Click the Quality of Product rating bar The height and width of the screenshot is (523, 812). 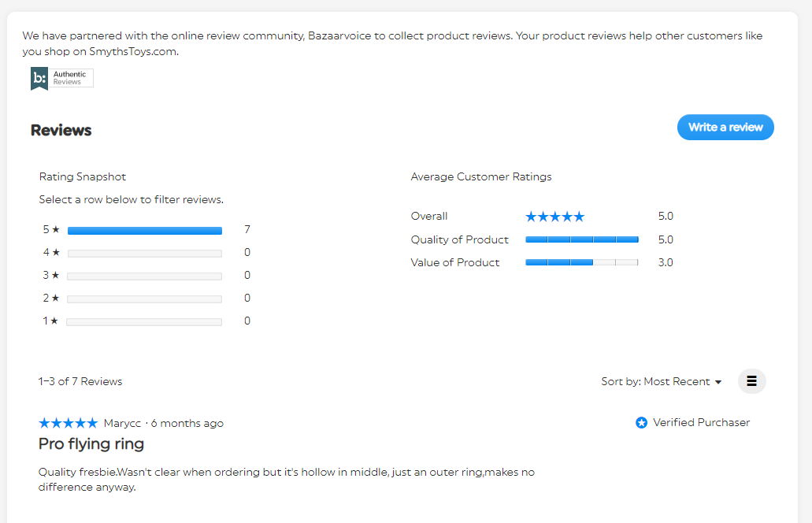coord(581,239)
